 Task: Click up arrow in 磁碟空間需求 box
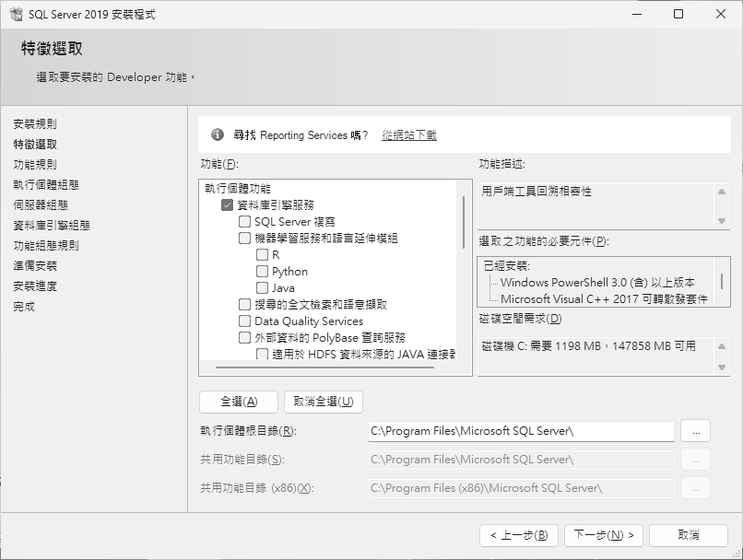pos(722,346)
